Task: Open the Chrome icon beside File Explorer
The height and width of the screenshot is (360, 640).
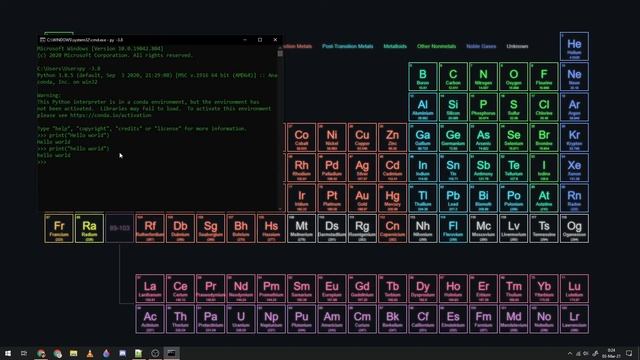Action: [58, 353]
